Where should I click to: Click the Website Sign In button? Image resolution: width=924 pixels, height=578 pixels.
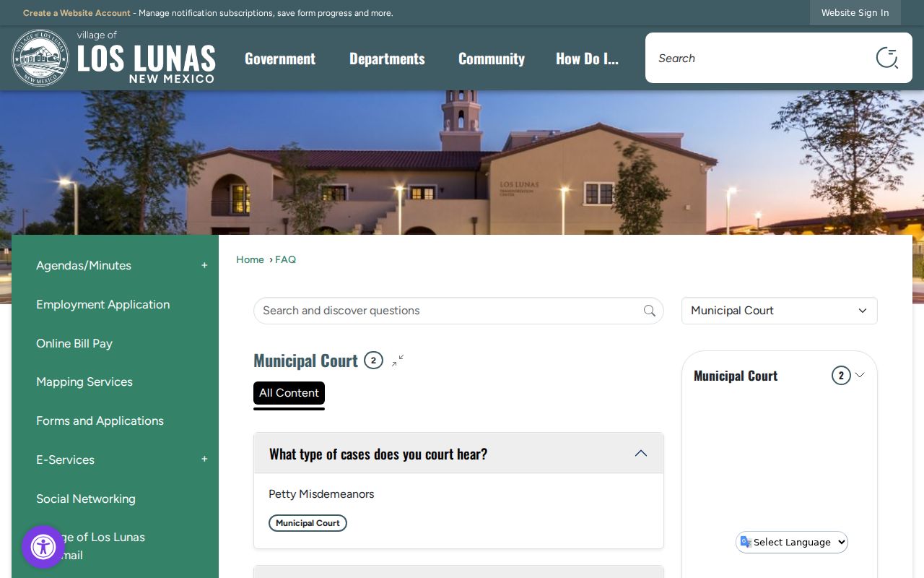point(855,13)
